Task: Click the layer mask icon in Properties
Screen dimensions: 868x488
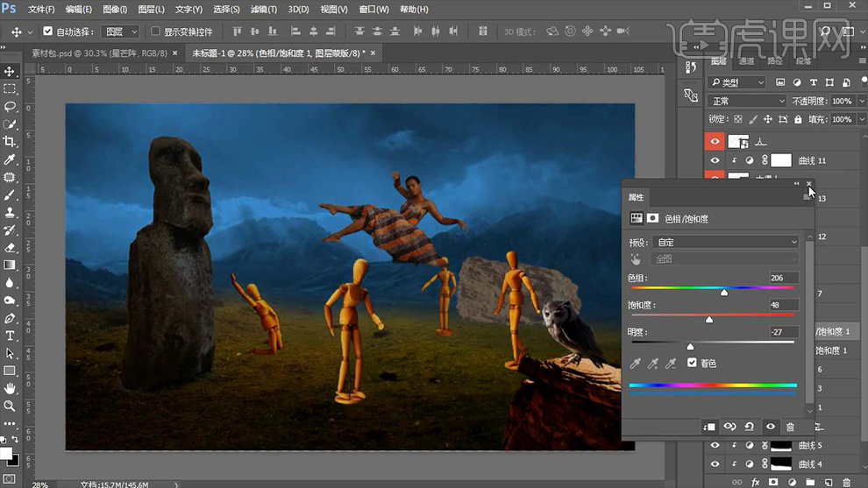Action: pyautogui.click(x=652, y=218)
